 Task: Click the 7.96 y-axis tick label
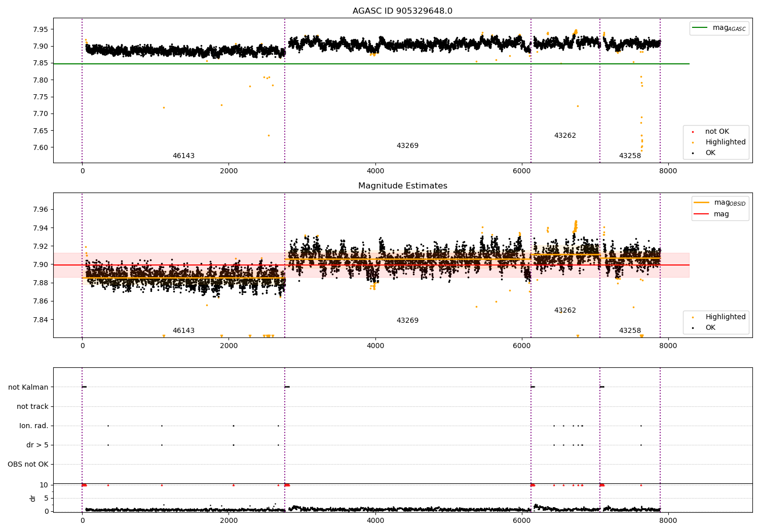click(40, 210)
